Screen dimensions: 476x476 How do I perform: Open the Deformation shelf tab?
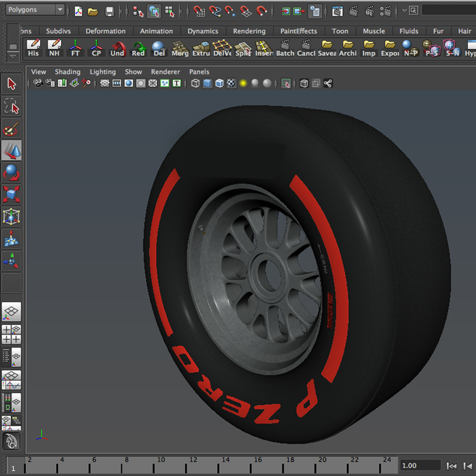tap(106, 31)
